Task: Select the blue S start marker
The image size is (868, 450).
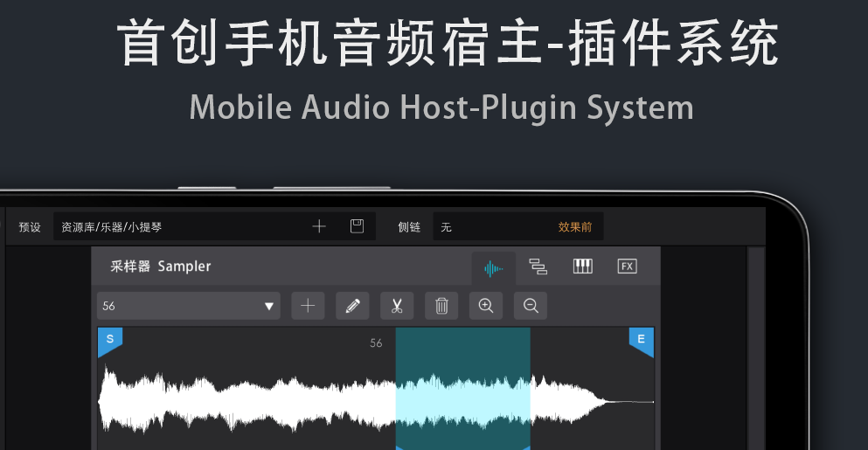Action: 109,341
